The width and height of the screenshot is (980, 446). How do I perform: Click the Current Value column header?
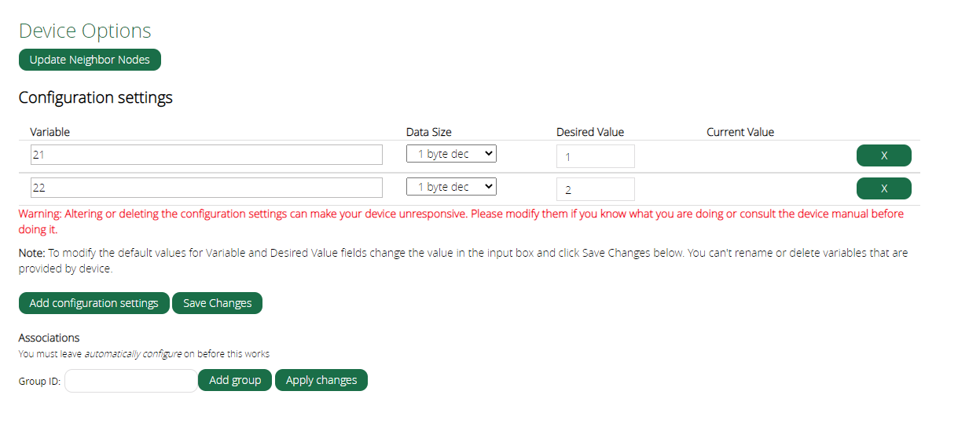(740, 132)
